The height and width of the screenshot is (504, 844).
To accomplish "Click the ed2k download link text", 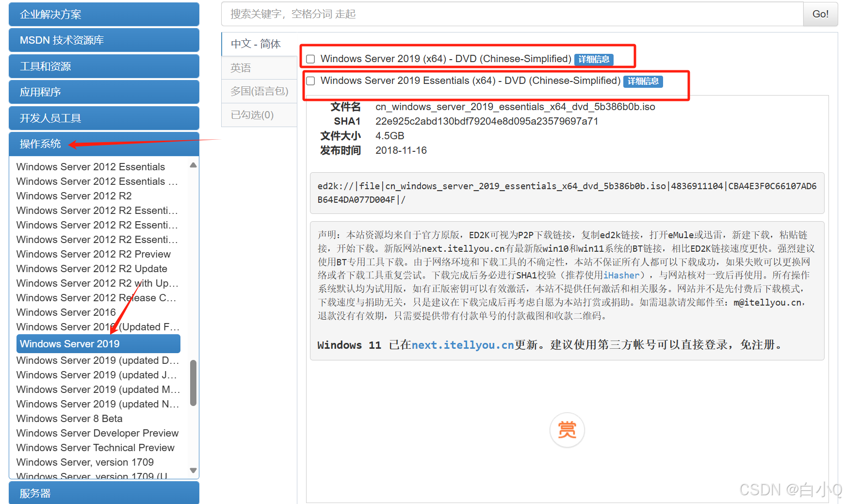I will (567, 193).
